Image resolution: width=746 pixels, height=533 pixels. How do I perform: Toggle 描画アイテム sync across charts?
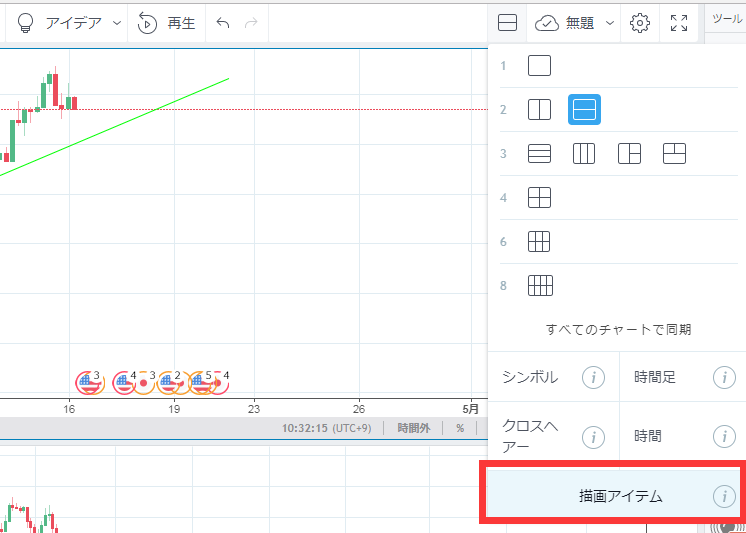614,496
